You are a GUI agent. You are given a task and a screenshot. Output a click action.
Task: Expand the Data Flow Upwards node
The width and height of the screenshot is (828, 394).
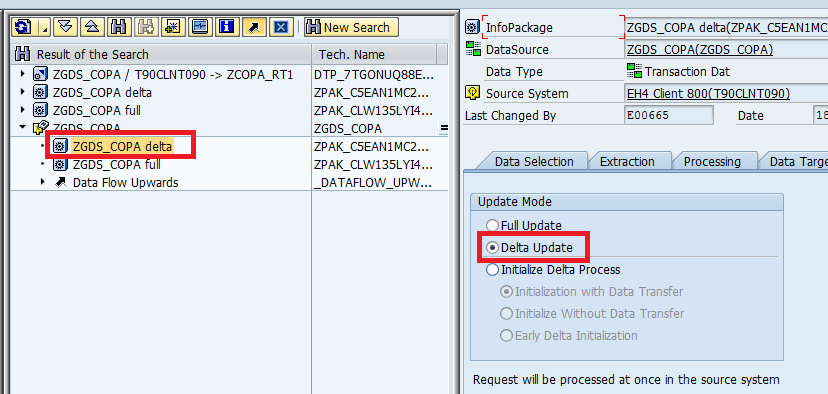43,182
